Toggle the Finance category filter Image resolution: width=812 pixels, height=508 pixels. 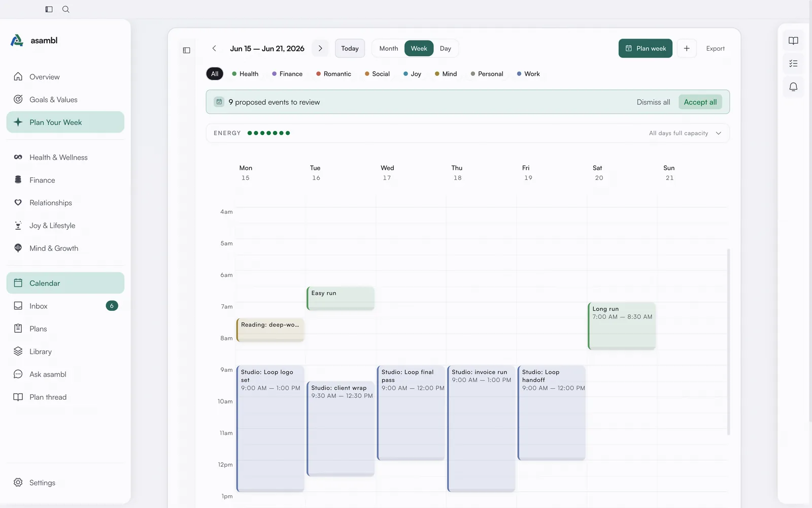click(x=287, y=74)
